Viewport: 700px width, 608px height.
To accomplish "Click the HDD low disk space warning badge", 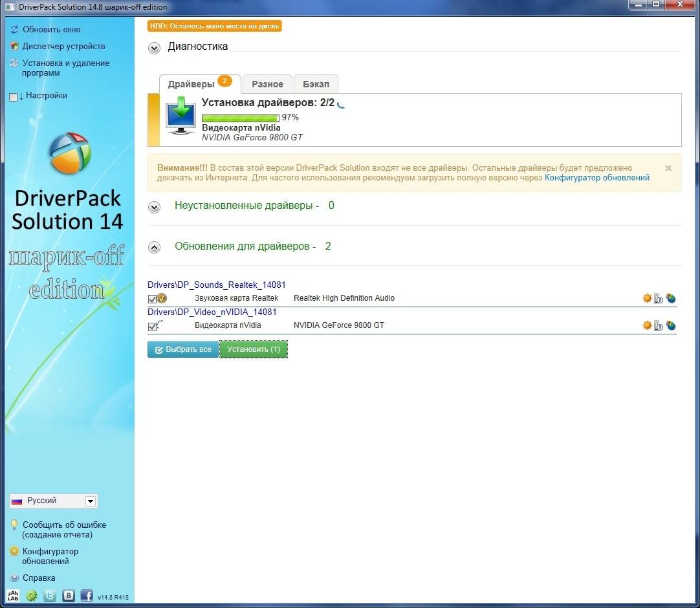I will 215,26.
